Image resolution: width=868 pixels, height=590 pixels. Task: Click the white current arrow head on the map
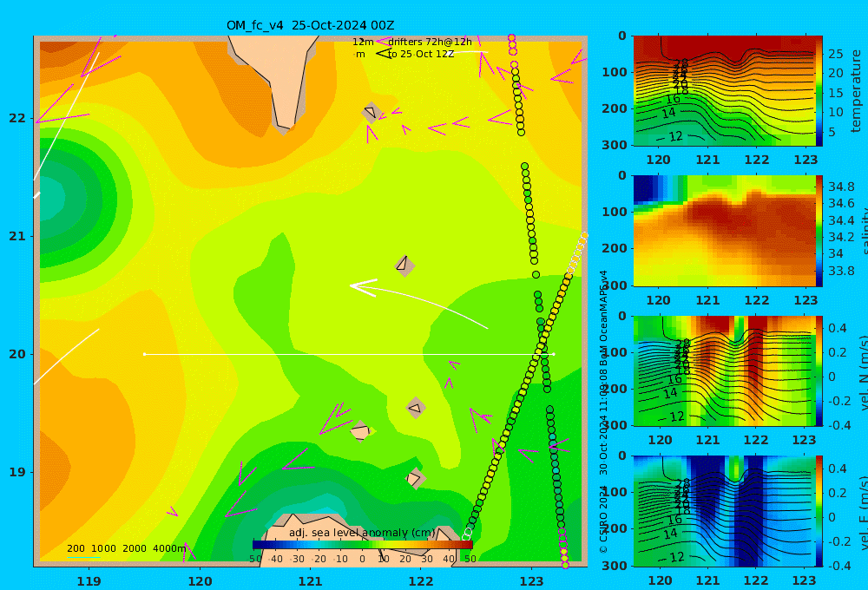pyautogui.click(x=363, y=286)
